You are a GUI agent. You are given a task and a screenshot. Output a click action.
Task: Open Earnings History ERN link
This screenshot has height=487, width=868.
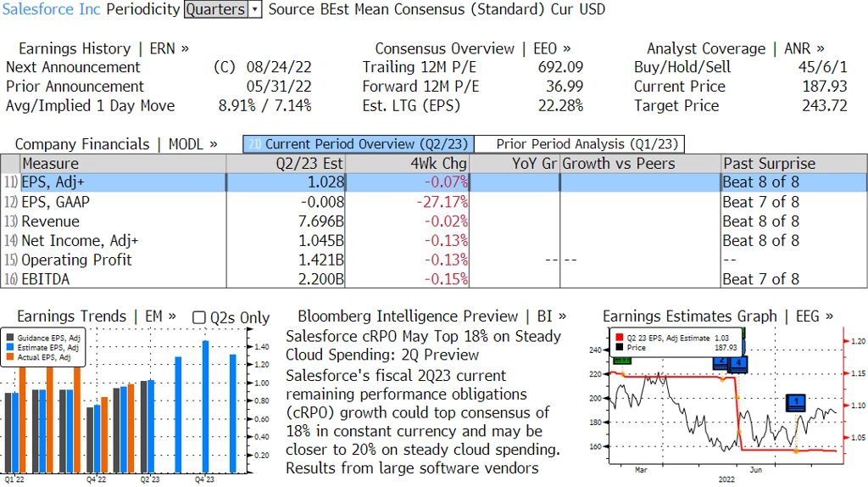pos(103,48)
